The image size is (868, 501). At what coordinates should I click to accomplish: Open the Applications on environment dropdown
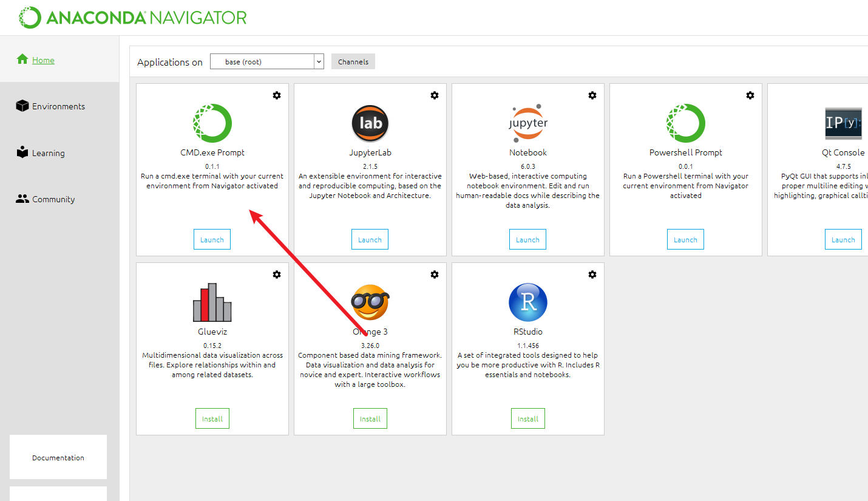point(267,61)
